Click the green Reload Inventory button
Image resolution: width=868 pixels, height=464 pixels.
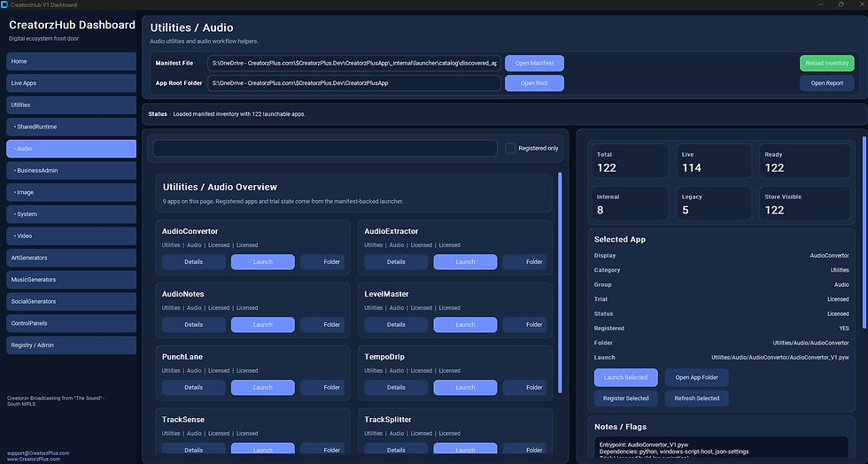tap(826, 63)
